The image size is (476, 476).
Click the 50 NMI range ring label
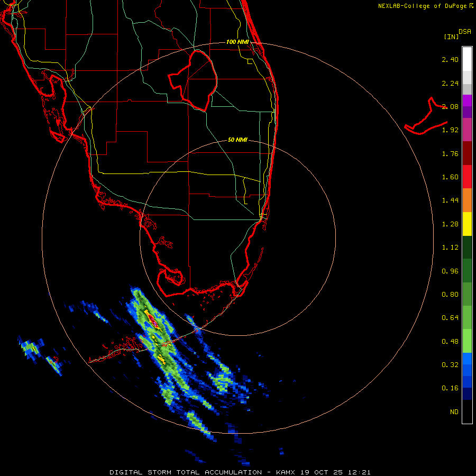(237, 140)
